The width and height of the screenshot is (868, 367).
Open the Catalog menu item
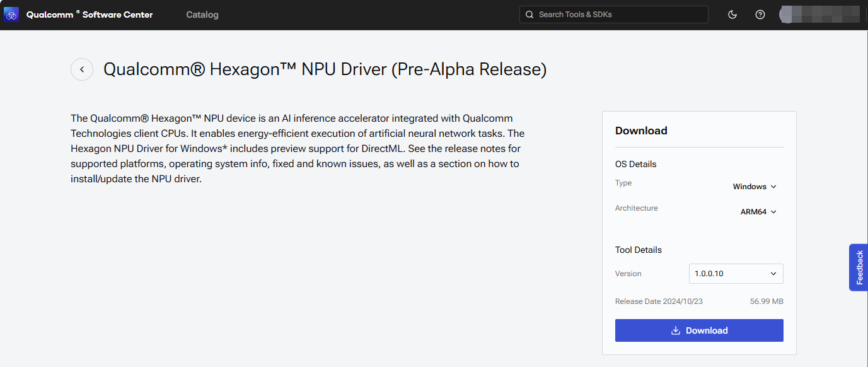click(202, 15)
